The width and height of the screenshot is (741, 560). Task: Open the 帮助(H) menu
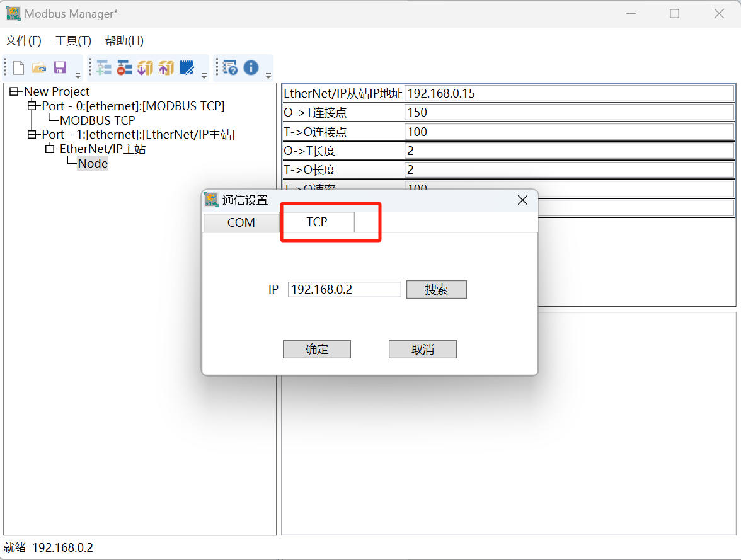point(124,41)
